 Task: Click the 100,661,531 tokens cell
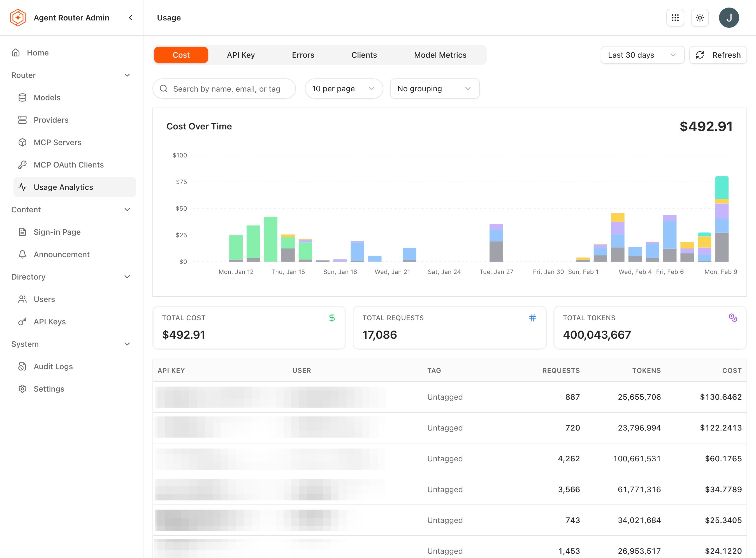click(x=637, y=459)
